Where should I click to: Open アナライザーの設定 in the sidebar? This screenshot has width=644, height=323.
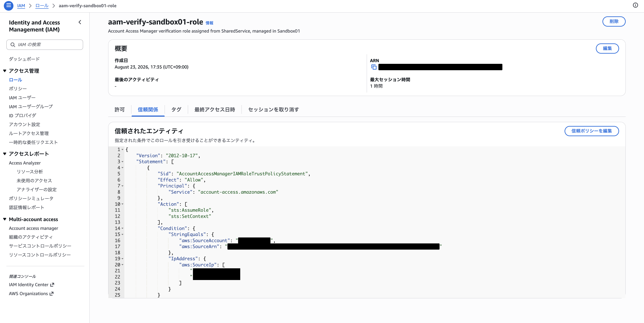click(37, 190)
